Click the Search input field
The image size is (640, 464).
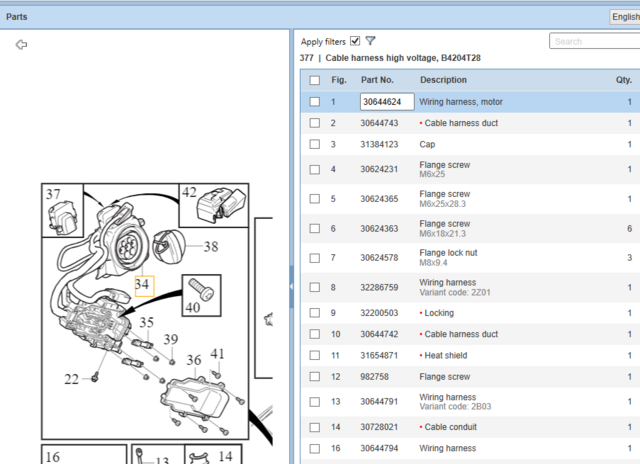pyautogui.click(x=595, y=41)
